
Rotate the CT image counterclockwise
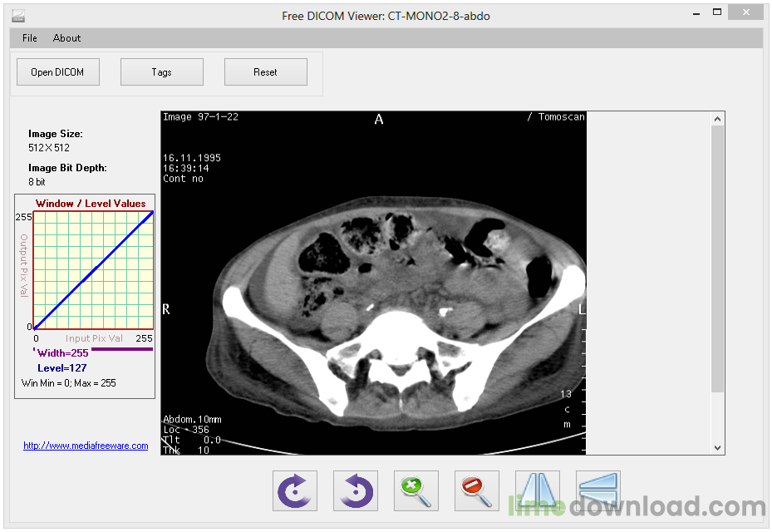pos(355,490)
